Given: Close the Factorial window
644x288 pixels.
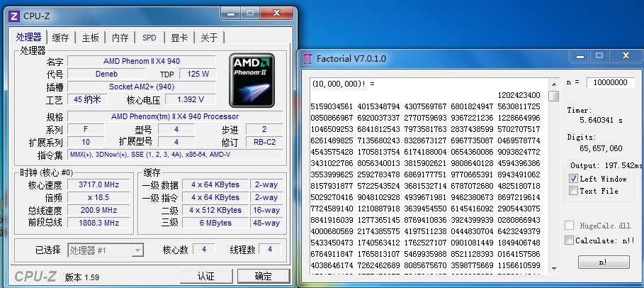Looking at the screenshot, I should (626, 55).
